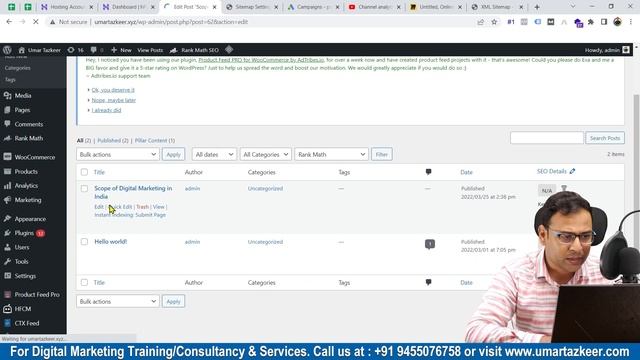Open the All dates dropdown
The height and width of the screenshot is (360, 640).
pyautogui.click(x=214, y=154)
